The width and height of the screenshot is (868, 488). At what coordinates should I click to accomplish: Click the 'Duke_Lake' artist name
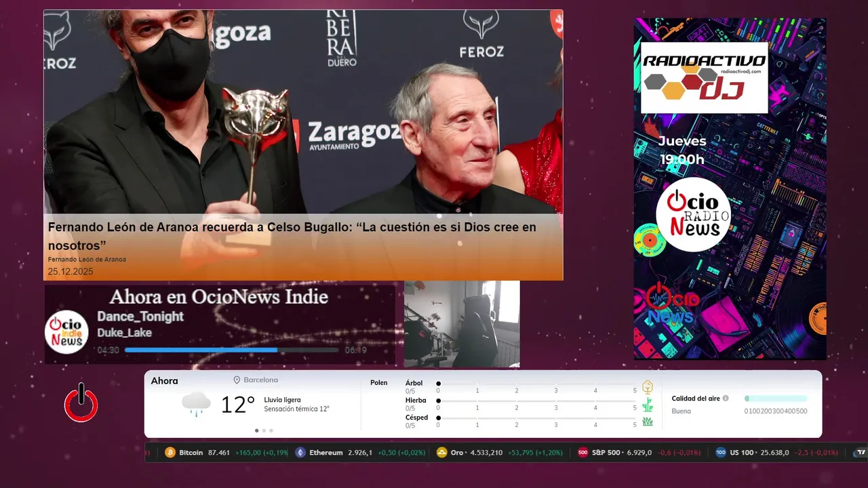(x=124, y=333)
